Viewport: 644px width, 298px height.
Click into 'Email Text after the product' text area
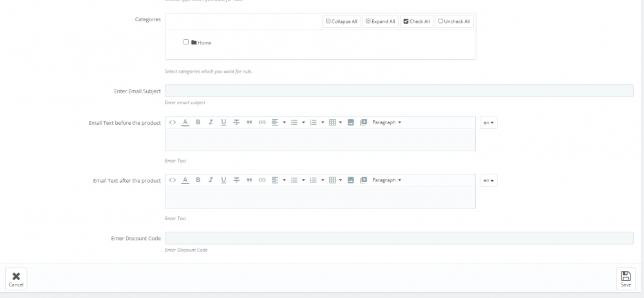[320, 198]
